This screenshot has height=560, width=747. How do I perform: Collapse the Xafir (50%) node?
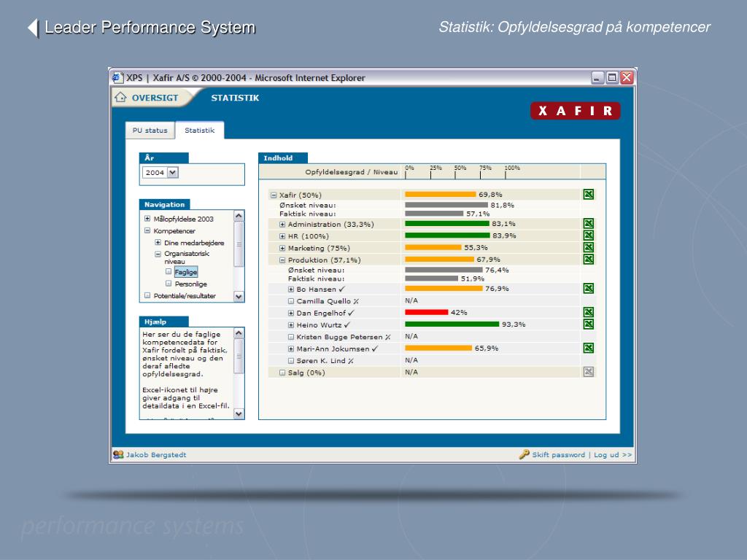pyautogui.click(x=274, y=195)
